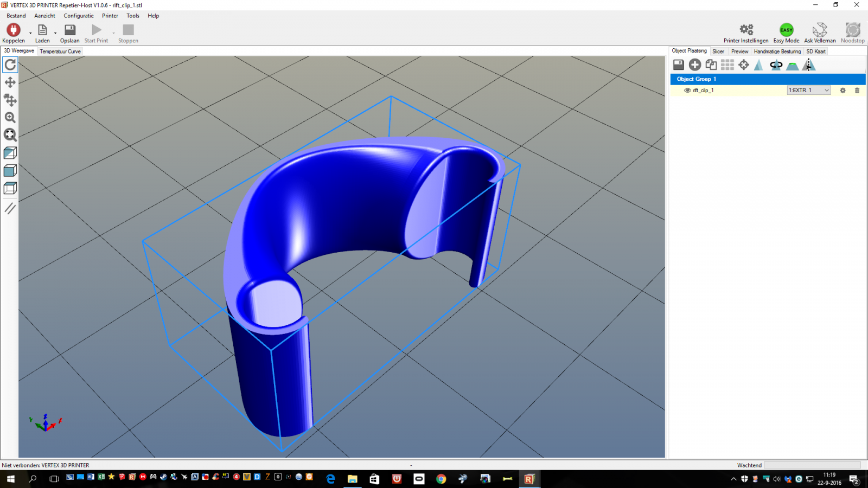This screenshot has width=868, height=488.
Task: Open the Koppelen dropdown arrow
Action: [x=30, y=33]
